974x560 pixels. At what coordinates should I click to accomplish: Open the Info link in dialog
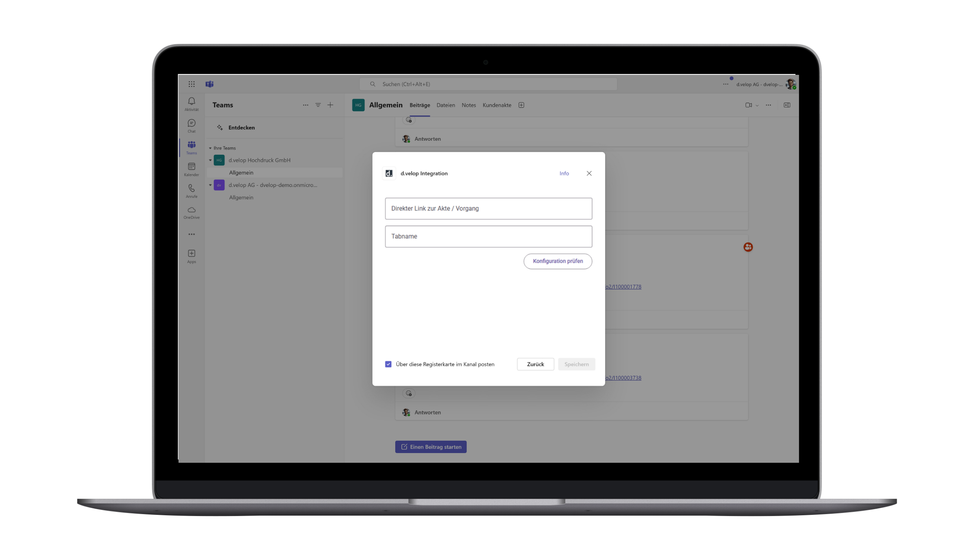click(x=564, y=173)
